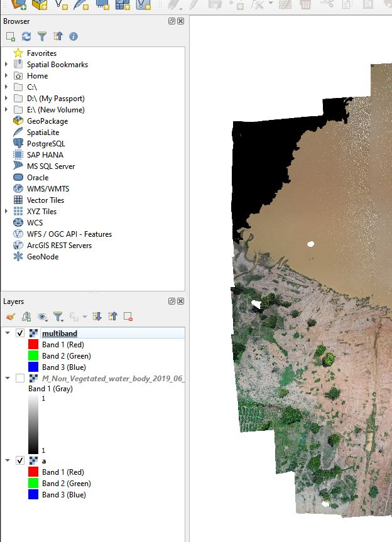392x542 pixels.
Task: Click the Layers panel title
Action: 13,301
